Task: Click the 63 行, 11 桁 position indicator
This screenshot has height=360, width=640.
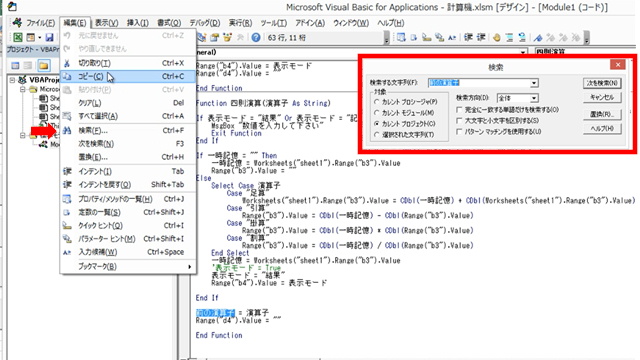Action: click(286, 38)
